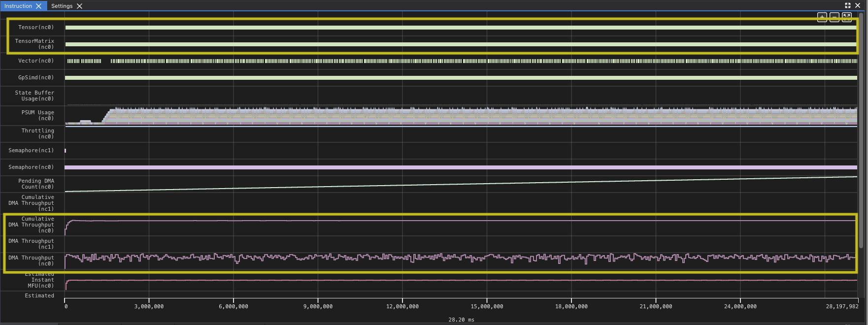The image size is (868, 325).
Task: Click the zoom out minus button
Action: 835,17
